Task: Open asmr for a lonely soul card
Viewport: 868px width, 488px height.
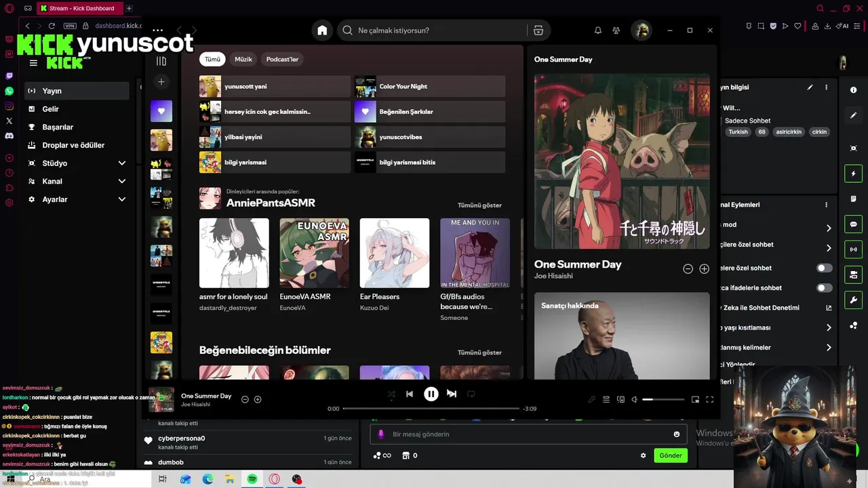Action: (x=234, y=265)
